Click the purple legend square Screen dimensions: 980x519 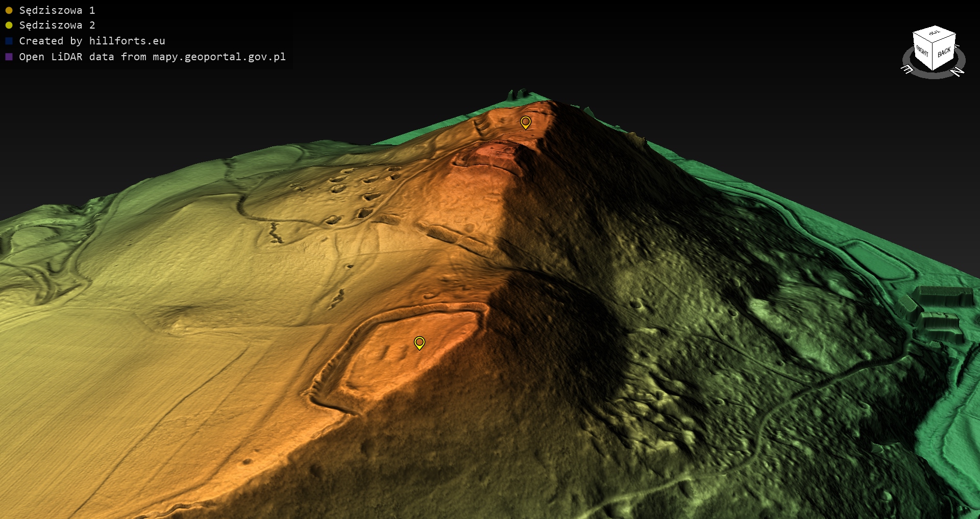coord(9,57)
